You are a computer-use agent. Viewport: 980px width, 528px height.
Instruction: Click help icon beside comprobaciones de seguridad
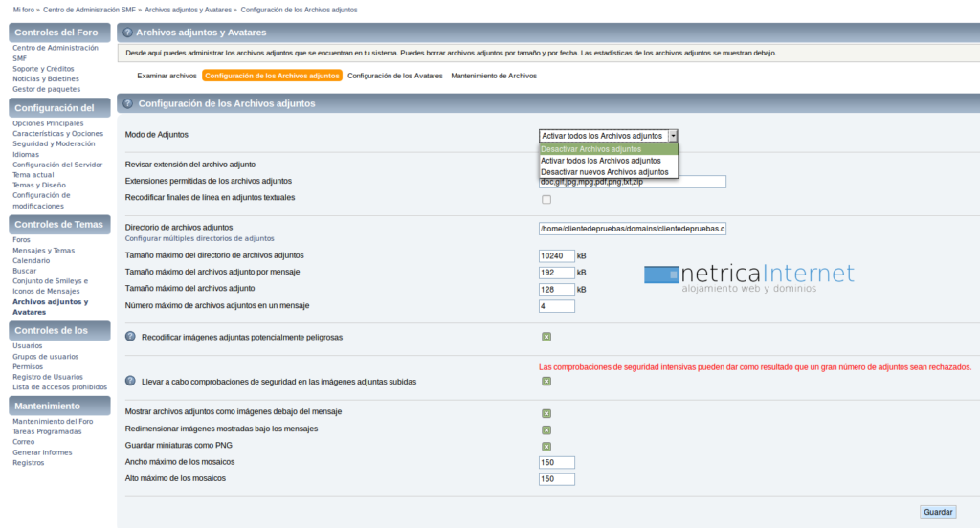pos(131,381)
